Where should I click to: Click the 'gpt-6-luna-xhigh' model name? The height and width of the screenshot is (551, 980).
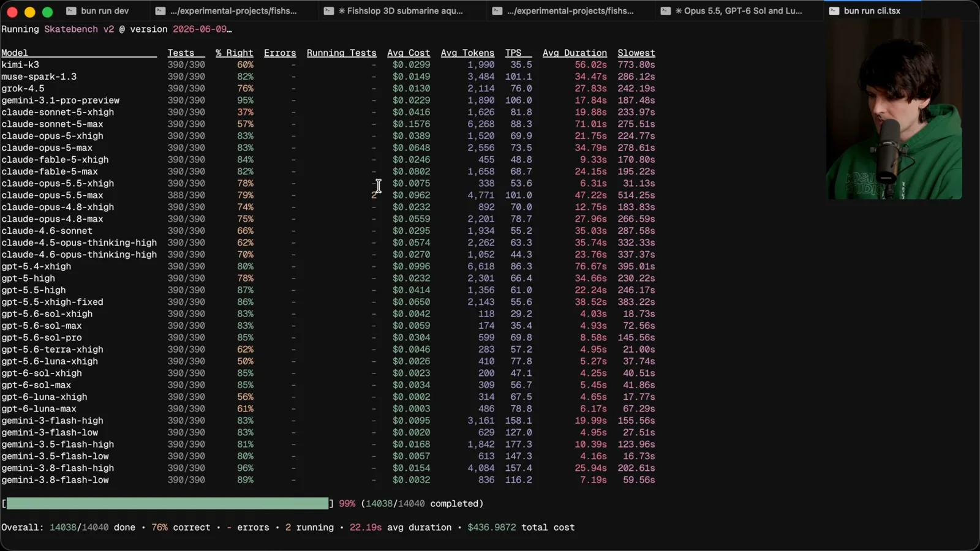coord(44,397)
